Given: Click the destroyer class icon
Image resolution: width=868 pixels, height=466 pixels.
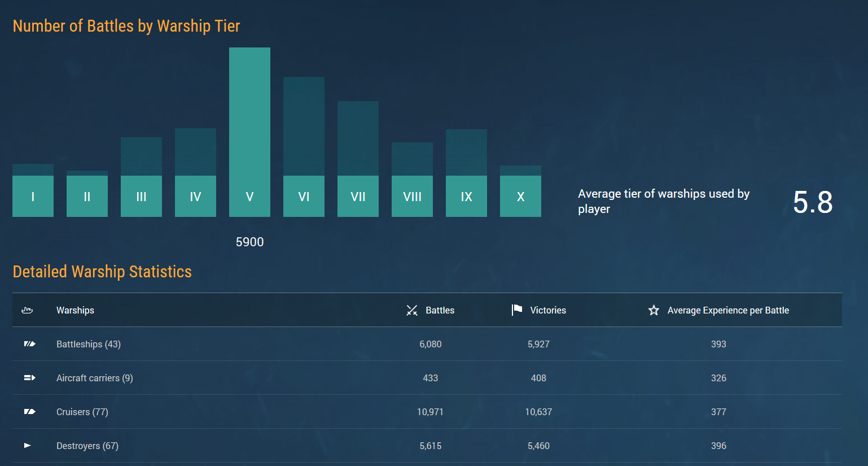Looking at the screenshot, I should coord(28,446).
